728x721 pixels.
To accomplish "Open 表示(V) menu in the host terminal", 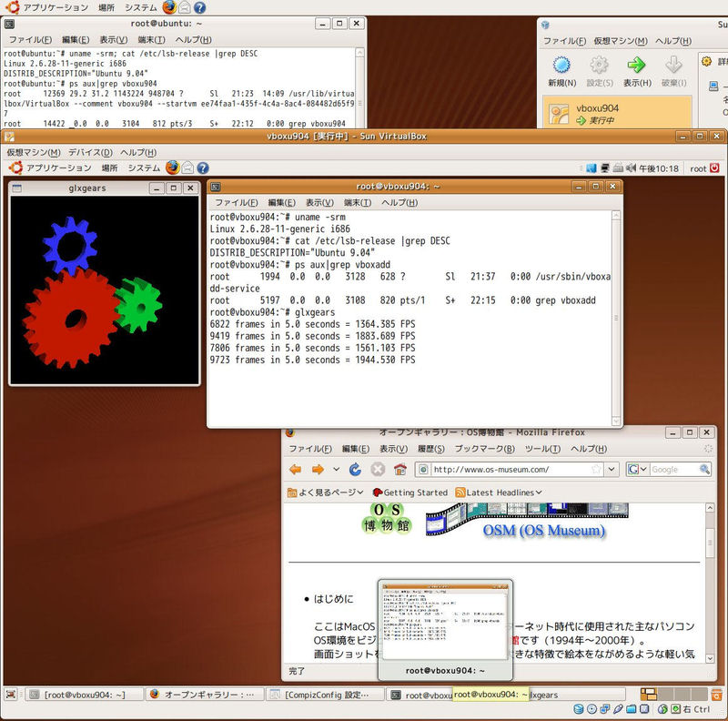I will [x=113, y=40].
